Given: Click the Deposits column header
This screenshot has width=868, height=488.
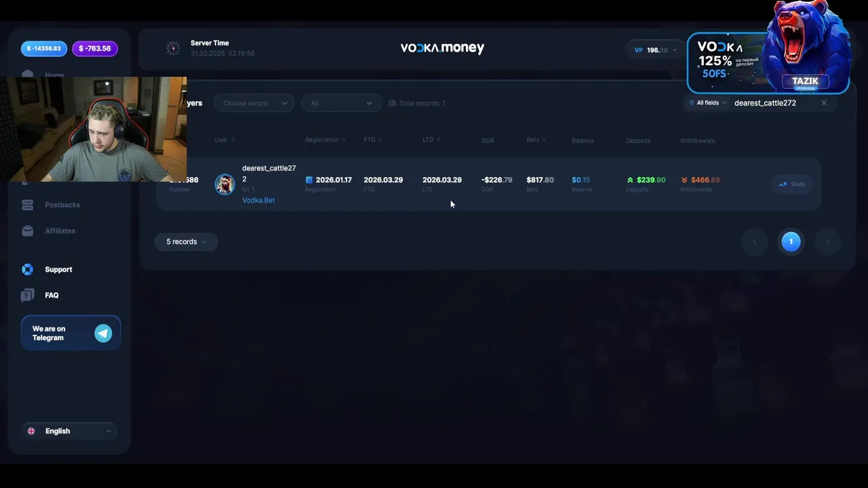Looking at the screenshot, I should pyautogui.click(x=638, y=140).
